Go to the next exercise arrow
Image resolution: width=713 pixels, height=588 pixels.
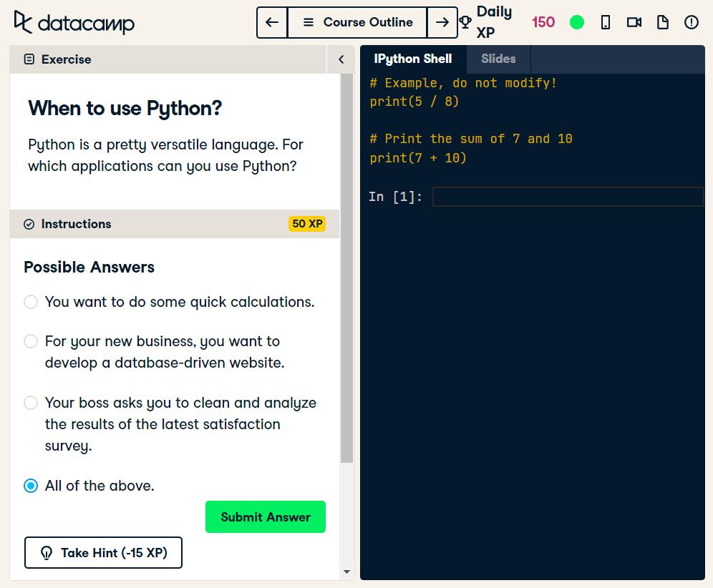[x=442, y=22]
